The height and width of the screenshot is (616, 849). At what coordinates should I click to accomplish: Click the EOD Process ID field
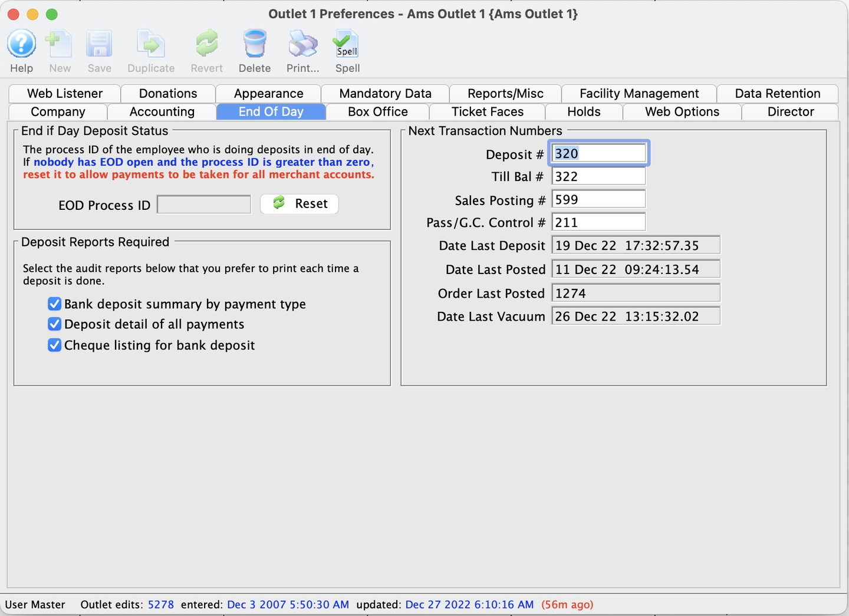click(204, 205)
